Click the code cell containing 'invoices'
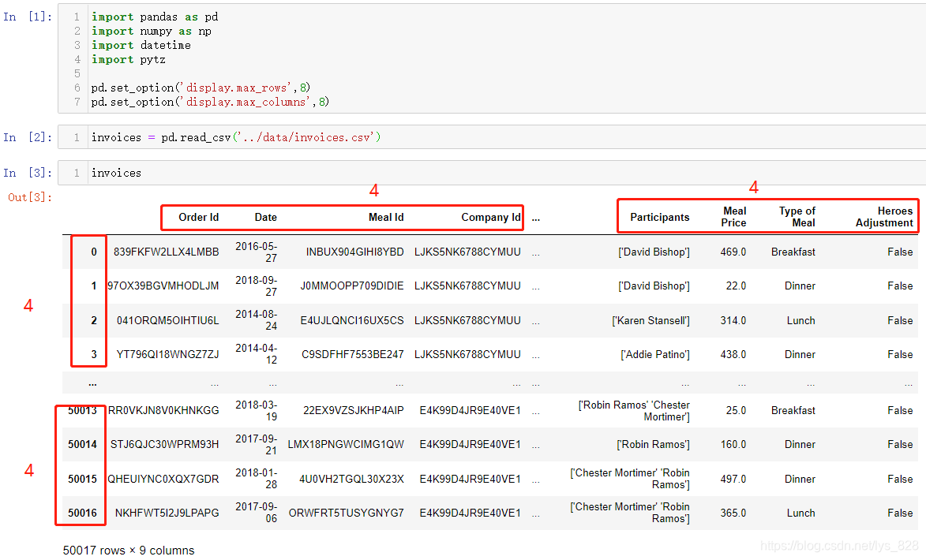 tap(492, 173)
